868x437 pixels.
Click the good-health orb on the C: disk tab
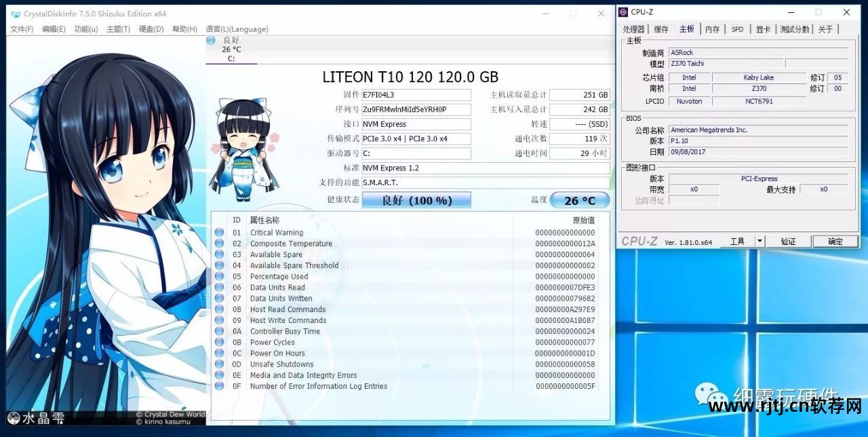(212, 41)
